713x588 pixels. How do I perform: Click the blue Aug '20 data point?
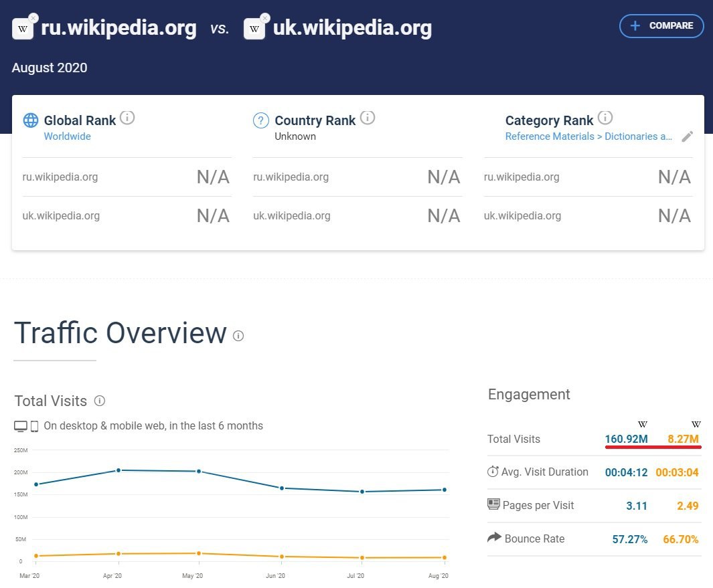point(445,490)
